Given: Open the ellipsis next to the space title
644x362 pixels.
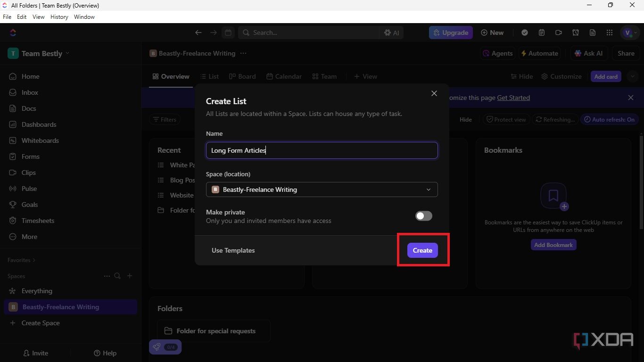Looking at the screenshot, I should coord(243,53).
